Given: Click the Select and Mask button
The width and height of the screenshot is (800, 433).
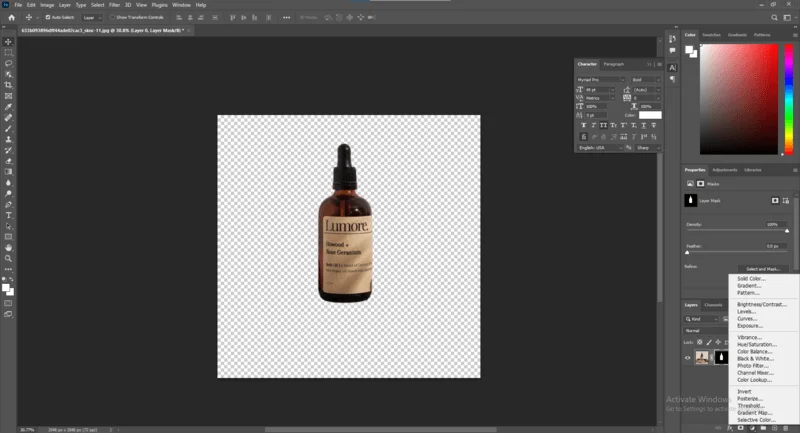Looking at the screenshot, I should point(762,268).
